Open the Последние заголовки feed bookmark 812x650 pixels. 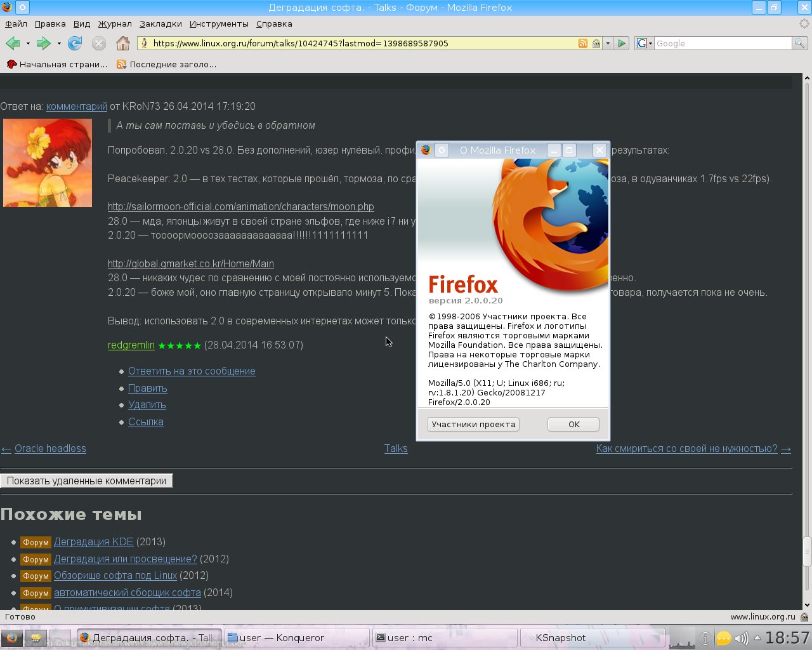pos(167,64)
